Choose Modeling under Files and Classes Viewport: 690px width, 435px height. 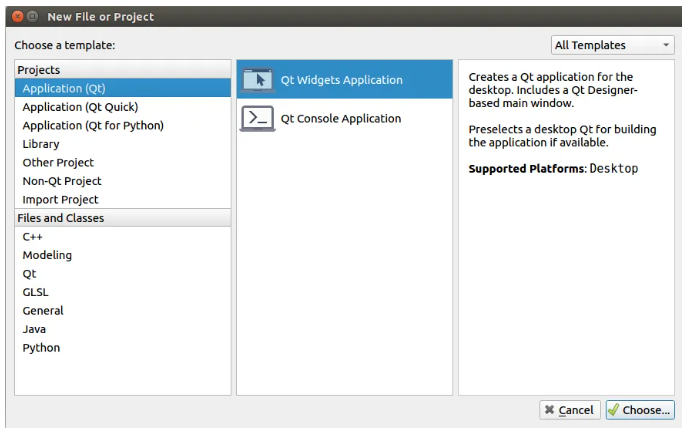point(123,255)
